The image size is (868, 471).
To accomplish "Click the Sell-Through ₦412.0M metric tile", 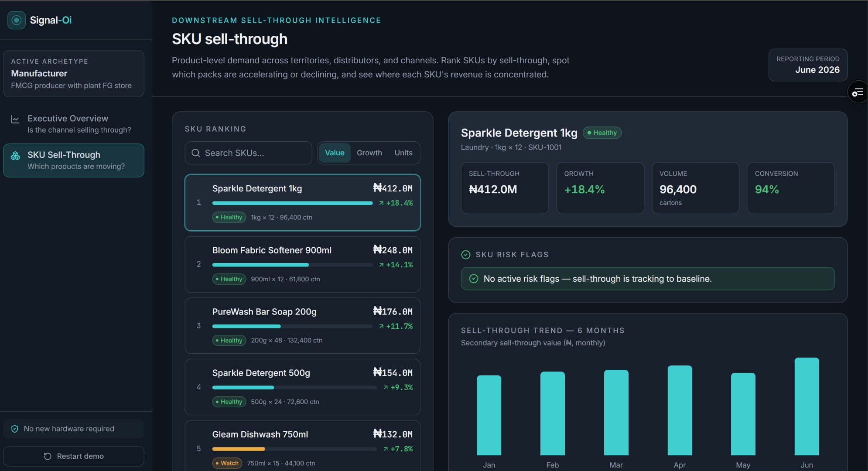I will pos(505,188).
